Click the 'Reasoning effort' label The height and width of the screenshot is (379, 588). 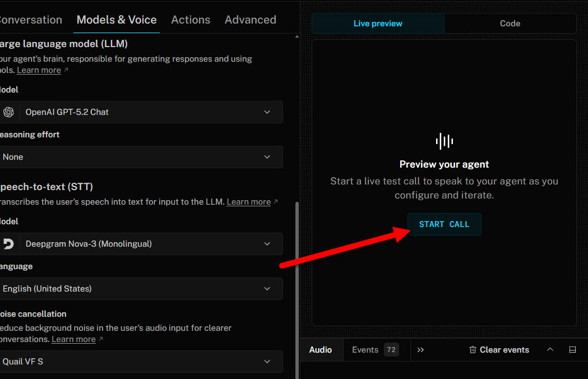click(30, 135)
